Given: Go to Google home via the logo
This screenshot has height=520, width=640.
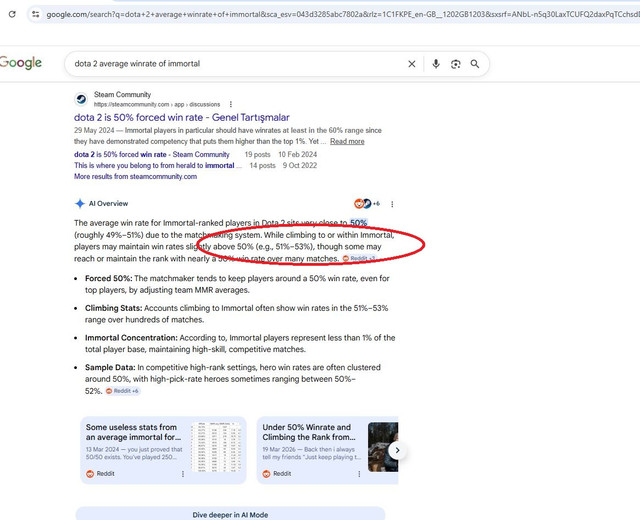Looking at the screenshot, I should point(20,63).
